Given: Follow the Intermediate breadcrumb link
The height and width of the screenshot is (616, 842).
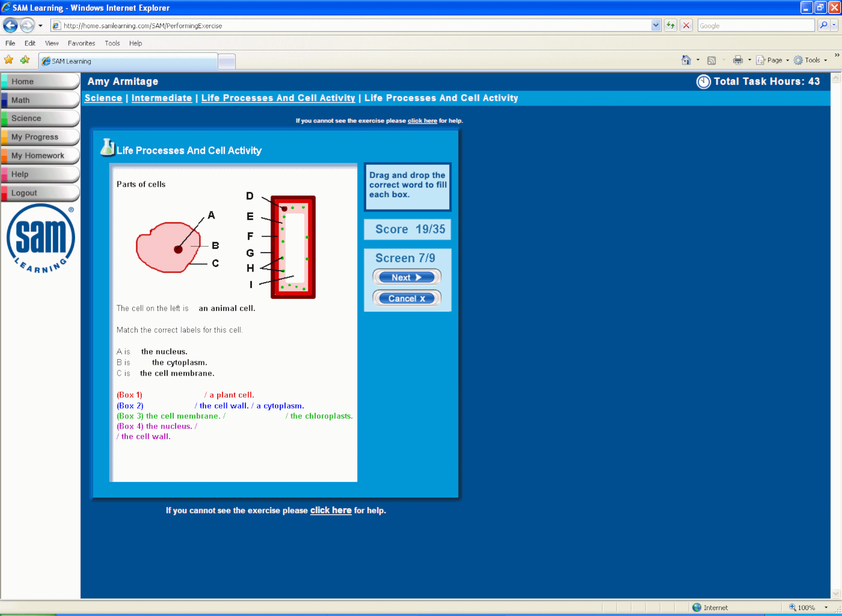Looking at the screenshot, I should tap(162, 98).
